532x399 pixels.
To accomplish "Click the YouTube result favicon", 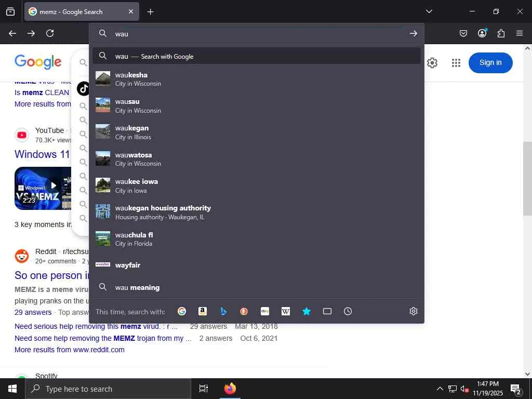I will tap(22, 135).
